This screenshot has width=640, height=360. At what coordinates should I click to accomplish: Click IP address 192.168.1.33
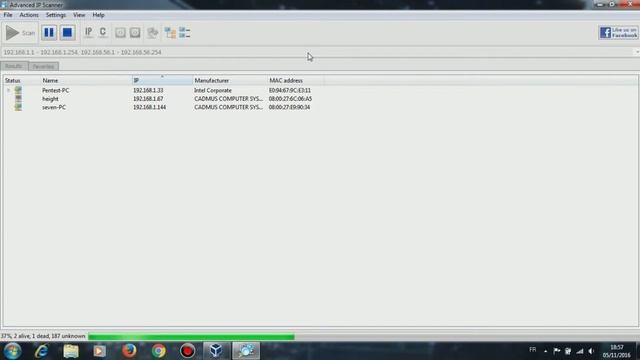point(148,90)
